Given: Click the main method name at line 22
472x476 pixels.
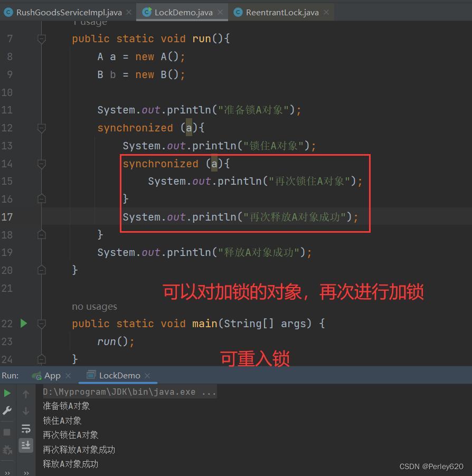Looking at the screenshot, I should 205,323.
